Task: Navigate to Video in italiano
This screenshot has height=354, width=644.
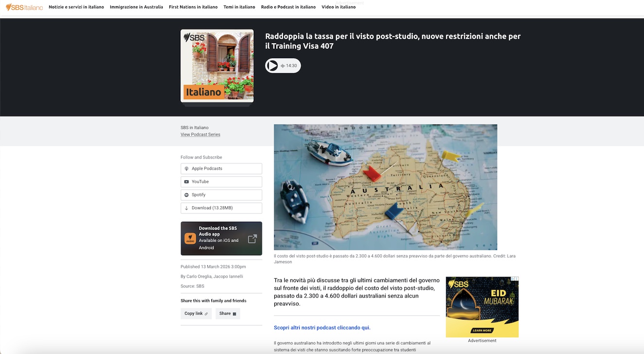Action: (x=339, y=7)
